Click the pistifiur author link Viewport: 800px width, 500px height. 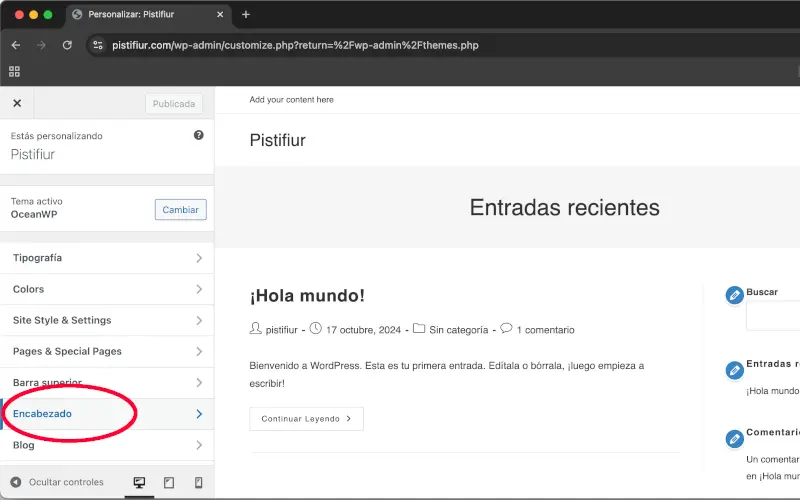[x=282, y=330]
